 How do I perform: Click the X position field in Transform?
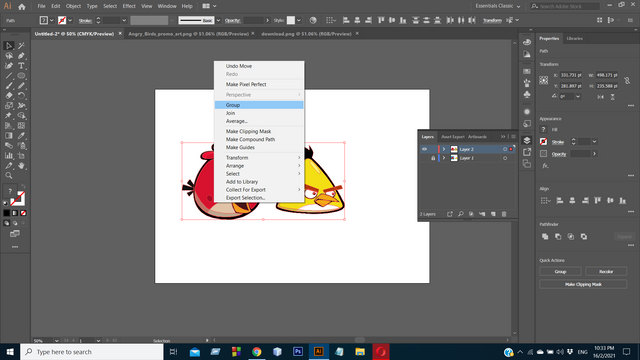tap(571, 75)
